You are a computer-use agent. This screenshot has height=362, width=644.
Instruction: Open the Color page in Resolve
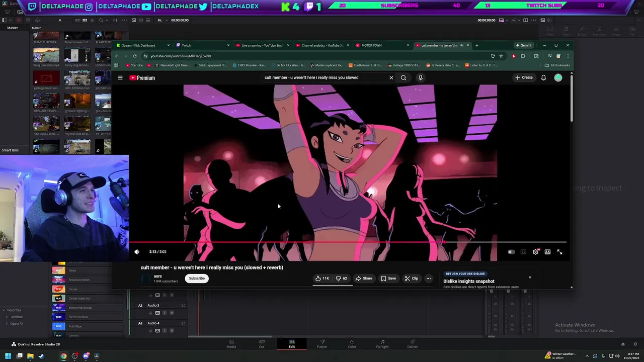tap(352, 344)
